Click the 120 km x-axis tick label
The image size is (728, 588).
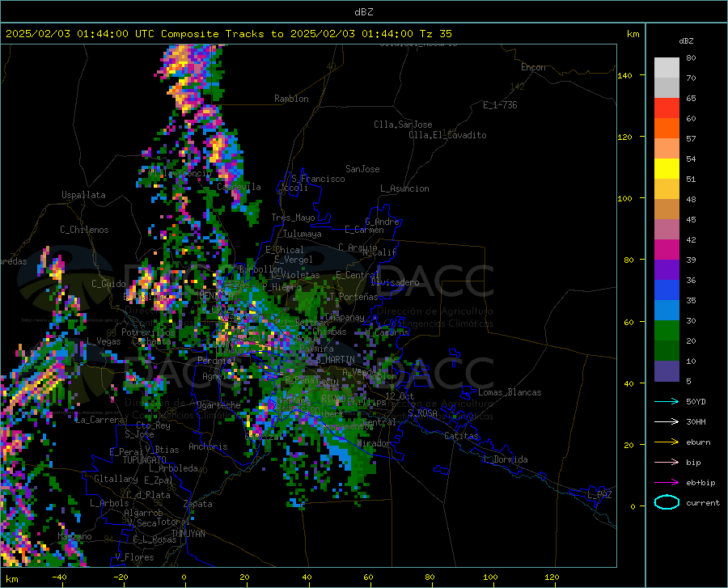[552, 577]
